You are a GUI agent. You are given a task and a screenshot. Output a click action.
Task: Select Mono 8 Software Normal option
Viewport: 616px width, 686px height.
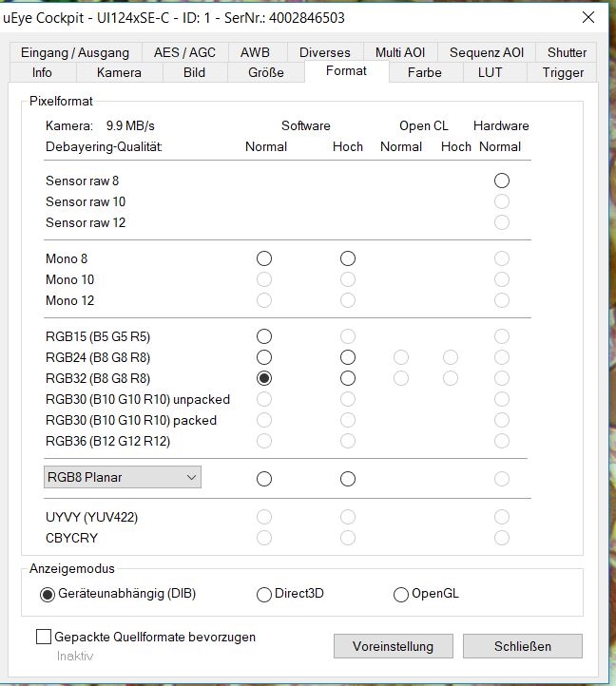click(264, 258)
